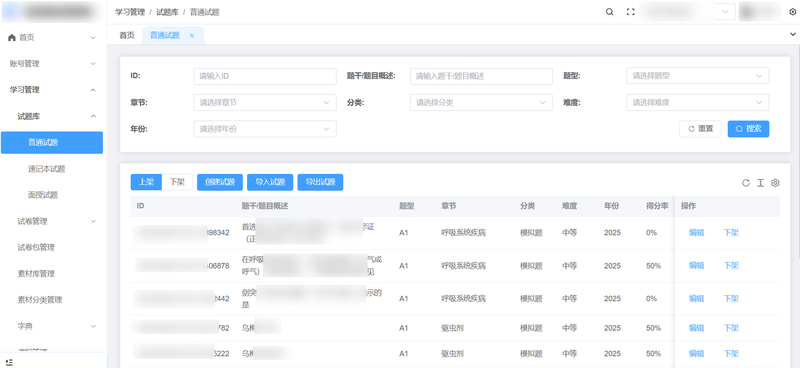Click 下架 for the row ending 98342
800x368 pixels.
click(x=731, y=233)
